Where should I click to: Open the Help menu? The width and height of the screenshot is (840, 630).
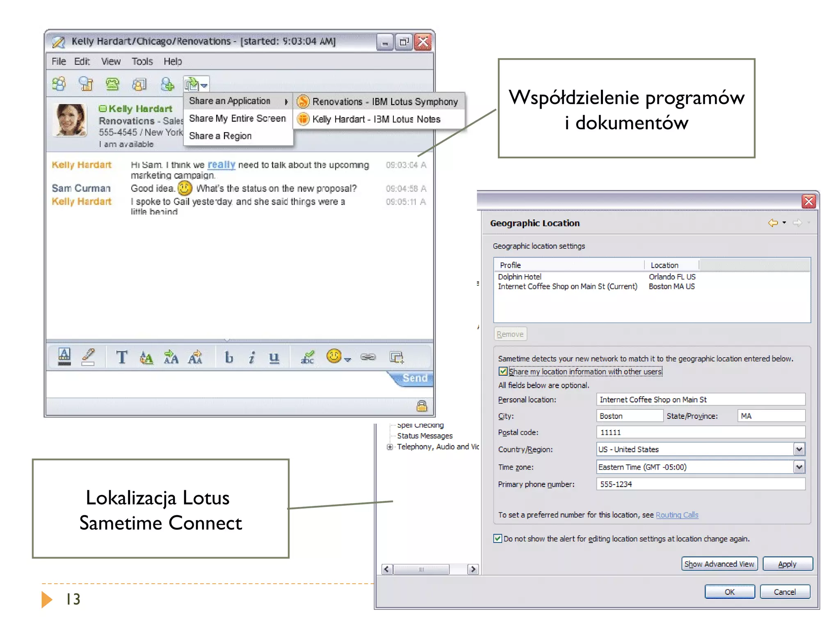pos(173,62)
